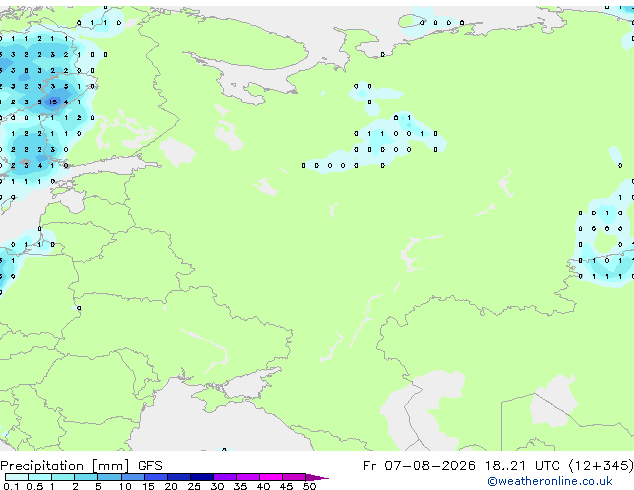Click the 'Precipitation [mm] GFS' title text
Screen dimensions: 634x490
(81, 466)
